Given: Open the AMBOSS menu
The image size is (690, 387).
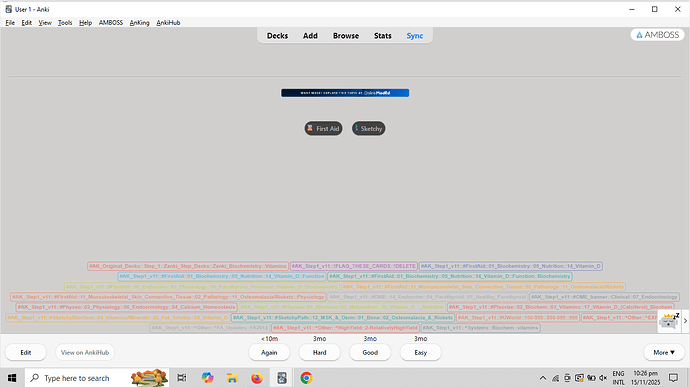Looking at the screenshot, I should click(x=110, y=22).
